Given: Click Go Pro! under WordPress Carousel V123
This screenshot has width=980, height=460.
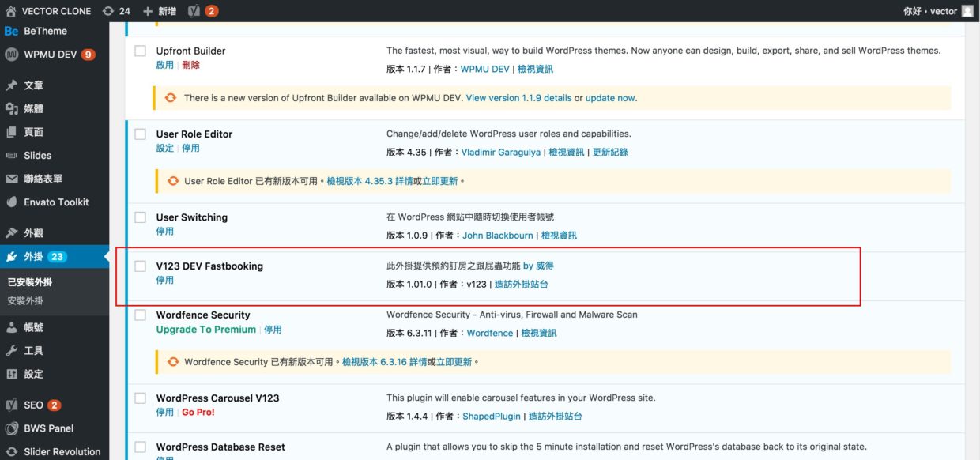Looking at the screenshot, I should click(x=198, y=413).
